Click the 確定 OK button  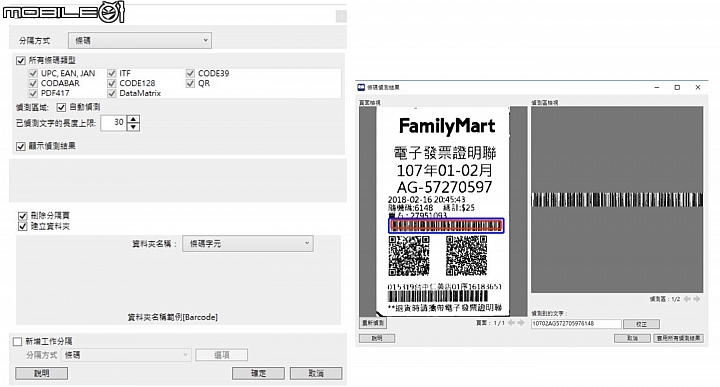259,374
